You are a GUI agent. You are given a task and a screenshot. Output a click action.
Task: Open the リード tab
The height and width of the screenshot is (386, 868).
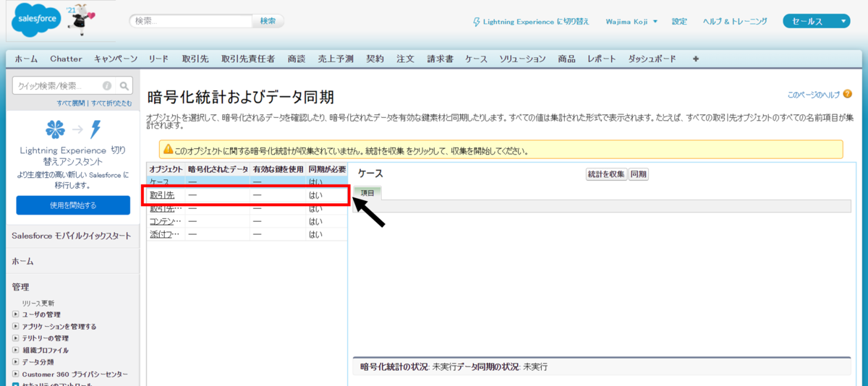[x=158, y=59]
